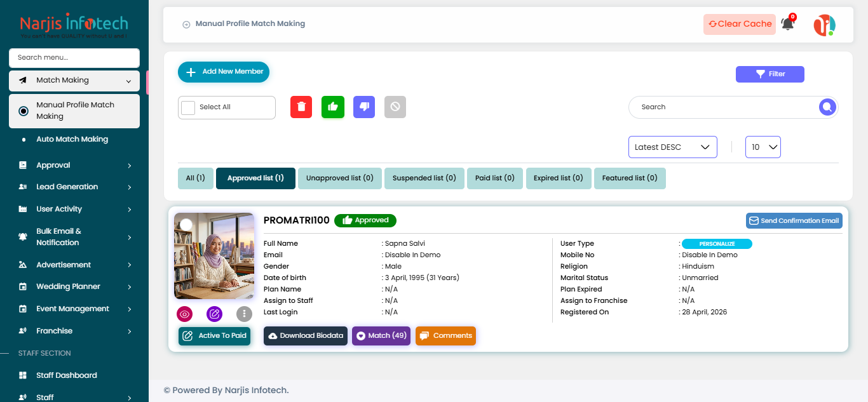The width and height of the screenshot is (868, 402).
Task: Switch to the Expired list (0) tab
Action: (559, 178)
